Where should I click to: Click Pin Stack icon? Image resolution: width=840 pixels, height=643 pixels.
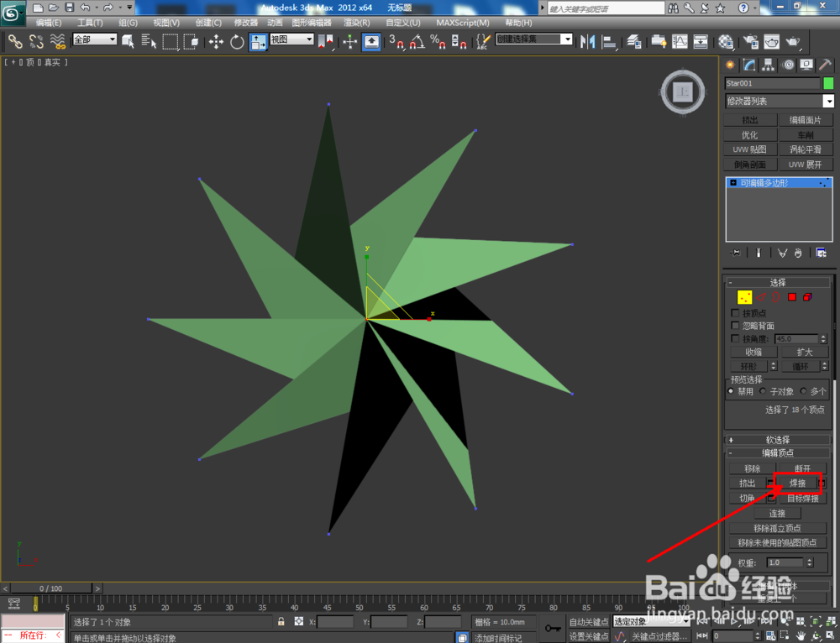pos(736,253)
